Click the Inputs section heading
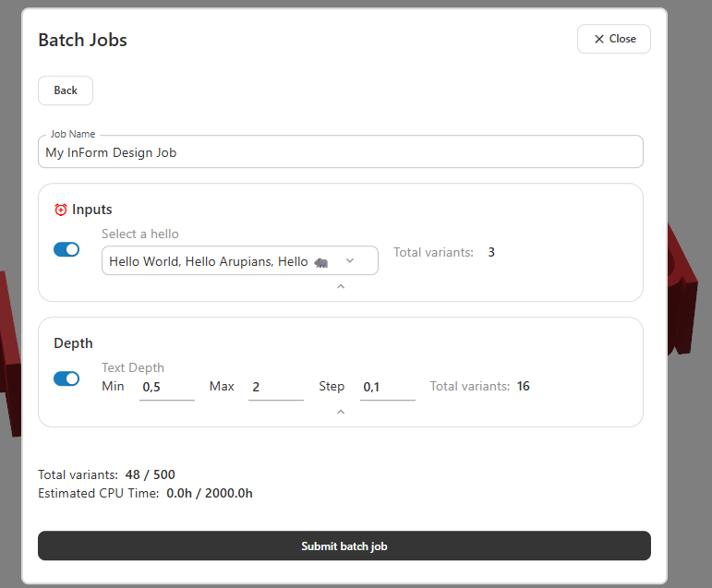 pyautogui.click(x=91, y=210)
